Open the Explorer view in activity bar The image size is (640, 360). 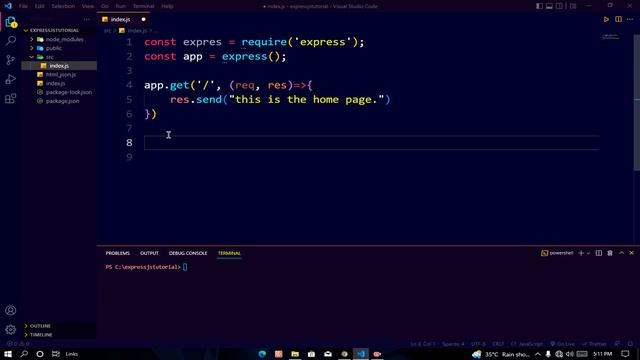pyautogui.click(x=11, y=22)
